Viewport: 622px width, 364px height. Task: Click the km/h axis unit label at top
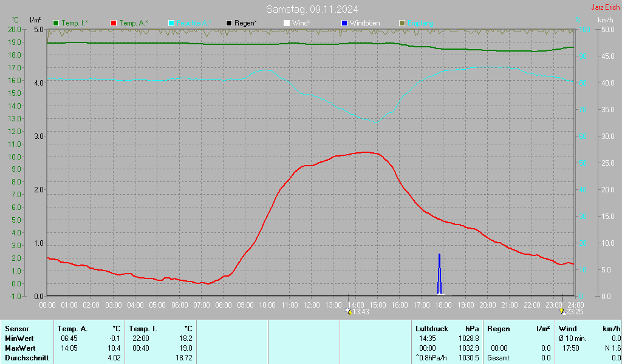[606, 20]
